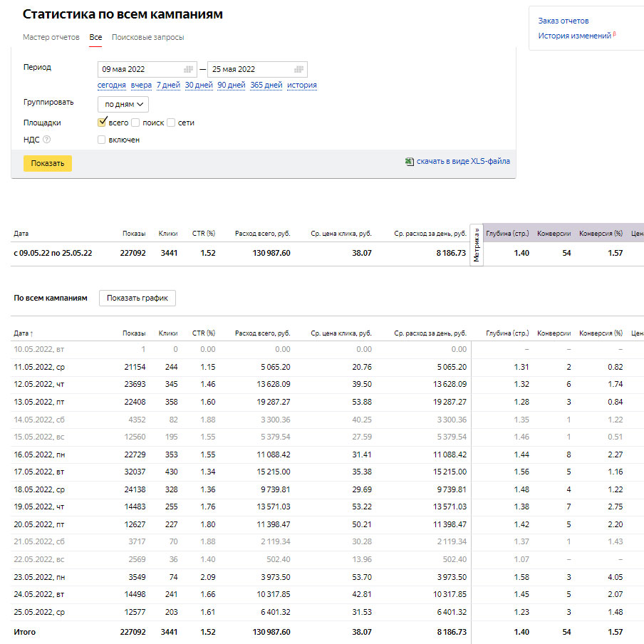Image resolution: width=644 pixels, height=644 pixels.
Task: Open the end date calendar picker
Action: pos(298,70)
